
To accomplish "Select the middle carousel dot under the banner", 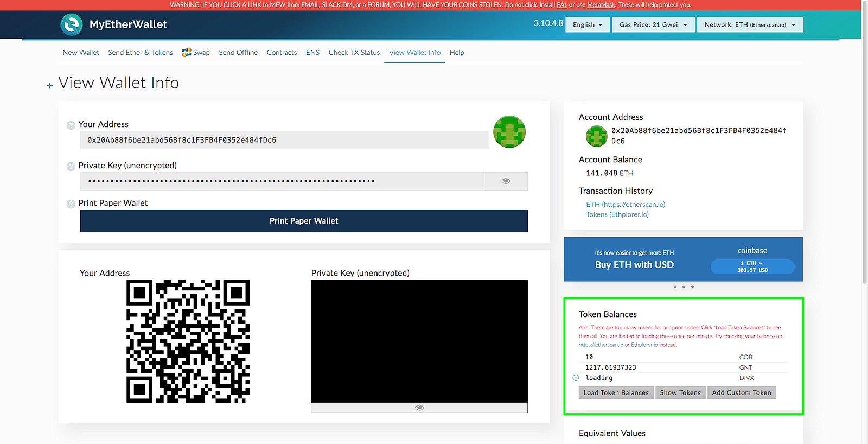I will click(x=684, y=287).
